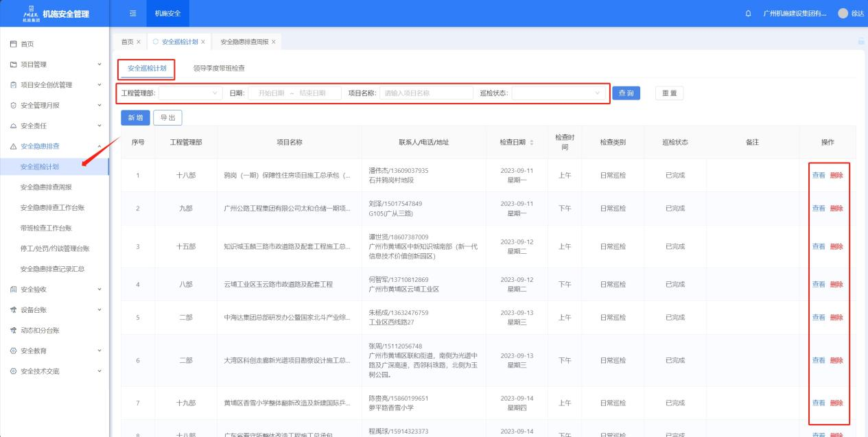Close the 安全巡检计划 tab

[203, 42]
